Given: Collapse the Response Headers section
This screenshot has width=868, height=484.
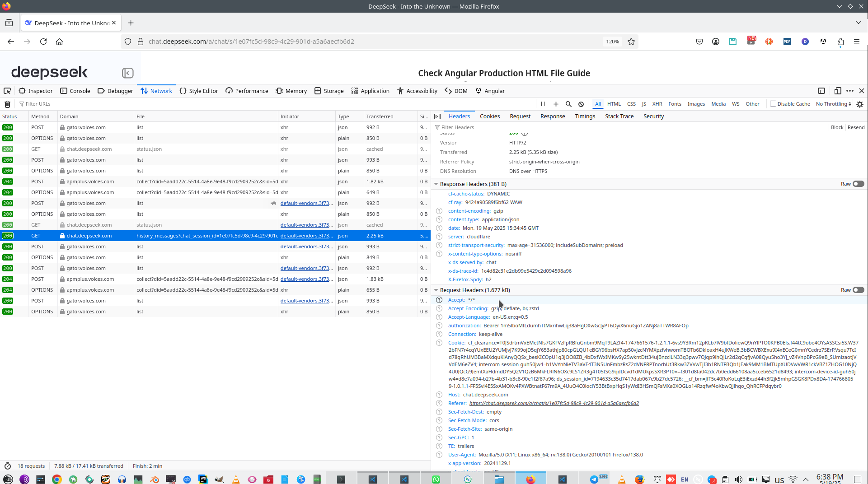Looking at the screenshot, I should [x=436, y=184].
